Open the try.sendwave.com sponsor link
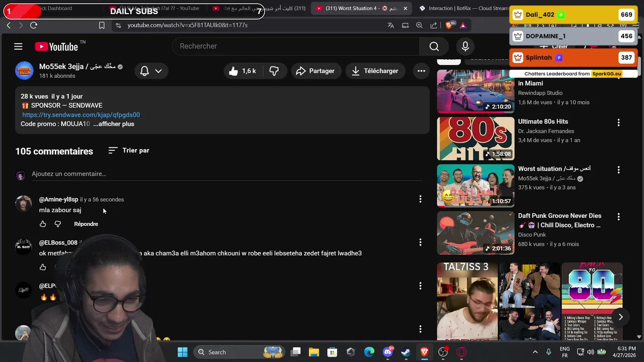The width and height of the screenshot is (644, 362). (81, 115)
